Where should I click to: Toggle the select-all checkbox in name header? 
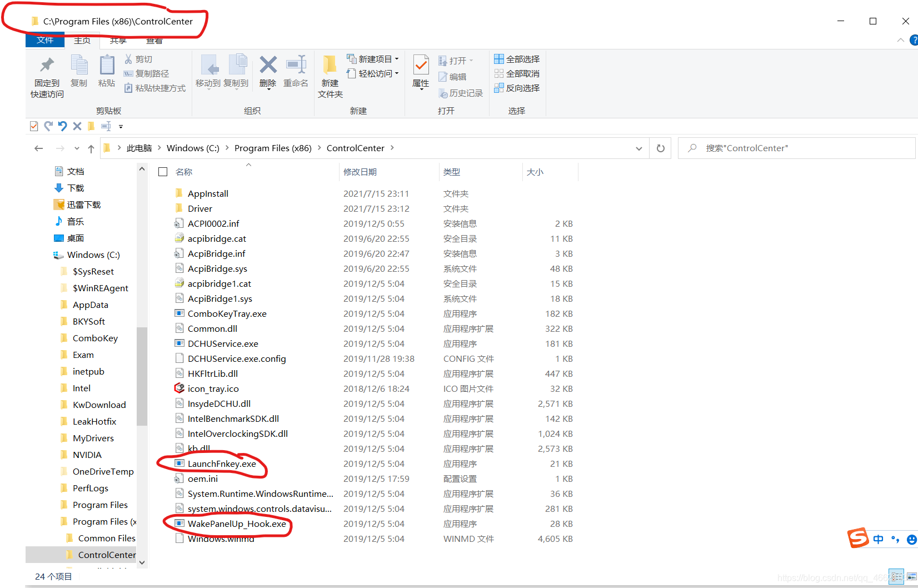click(x=163, y=172)
